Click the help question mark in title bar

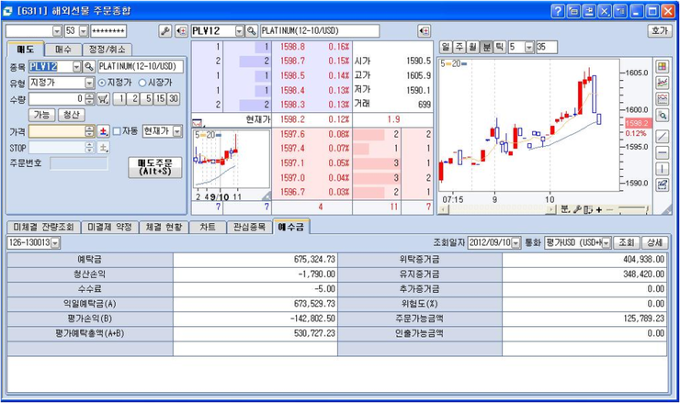coord(558,11)
